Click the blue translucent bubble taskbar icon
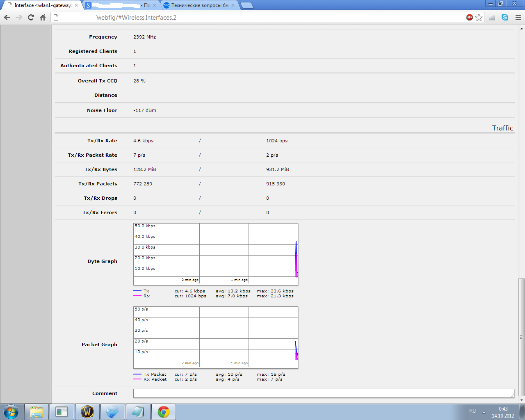This screenshot has width=525, height=420. click(x=113, y=411)
